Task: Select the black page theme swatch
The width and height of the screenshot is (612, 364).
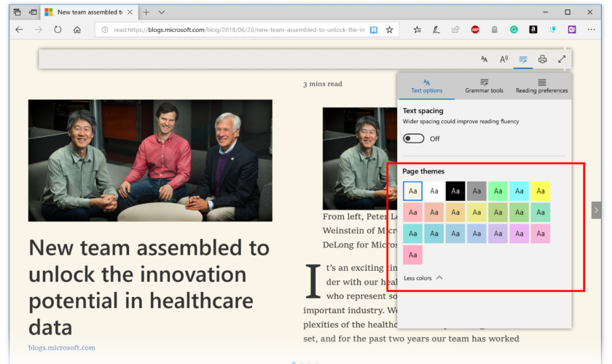Action: 455,191
